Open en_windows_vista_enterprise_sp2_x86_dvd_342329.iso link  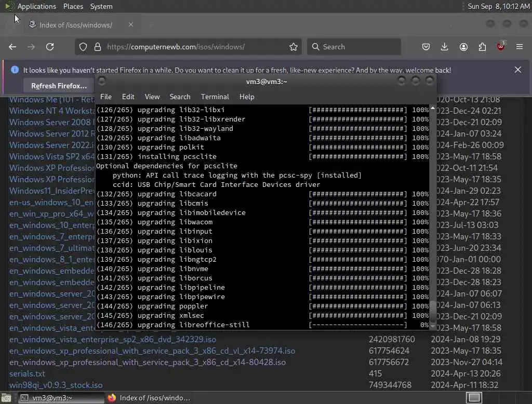(x=113, y=339)
